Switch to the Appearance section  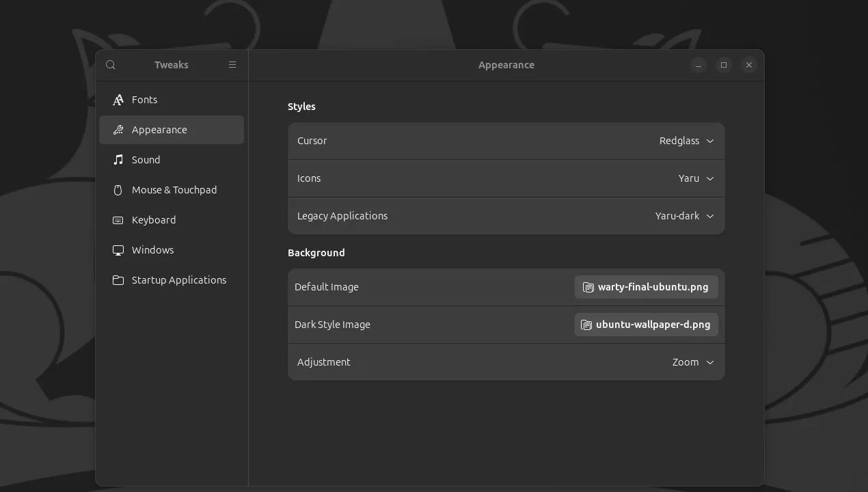pos(159,129)
